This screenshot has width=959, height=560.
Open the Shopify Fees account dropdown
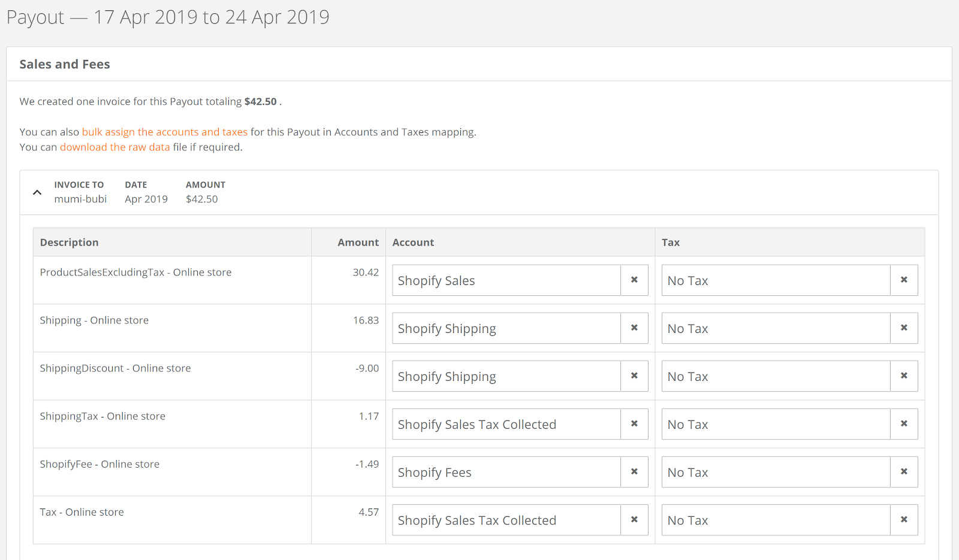coord(506,472)
